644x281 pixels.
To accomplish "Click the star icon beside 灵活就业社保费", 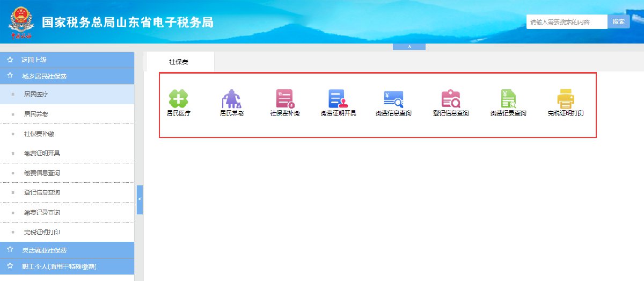I will click(10, 250).
